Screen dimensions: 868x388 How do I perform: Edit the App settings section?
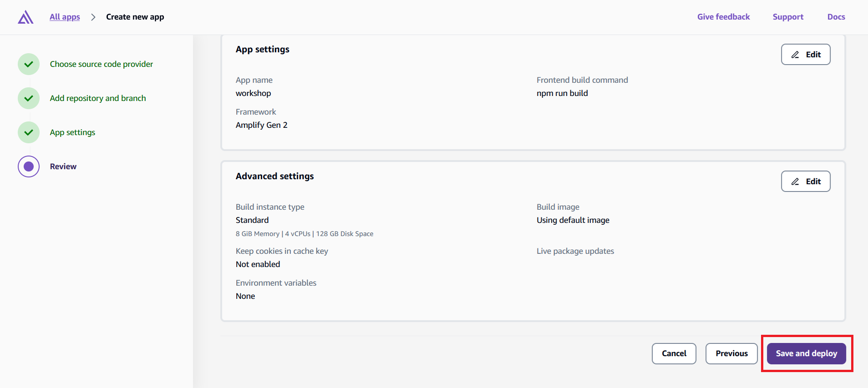click(806, 55)
